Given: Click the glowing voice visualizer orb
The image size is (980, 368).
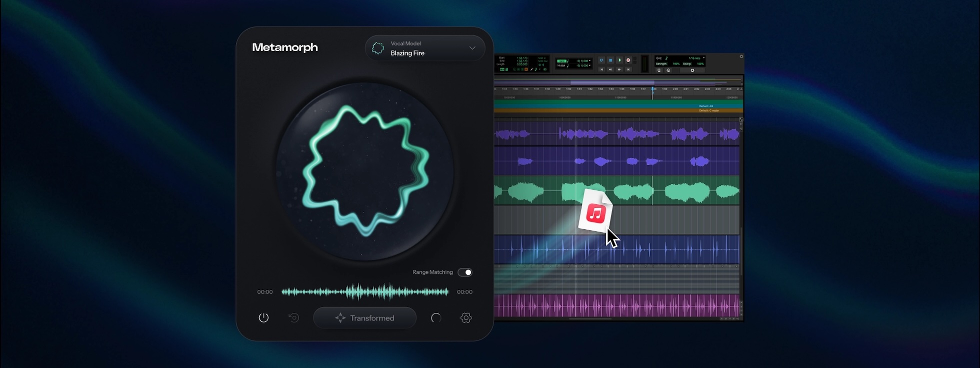Looking at the screenshot, I should point(365,172).
